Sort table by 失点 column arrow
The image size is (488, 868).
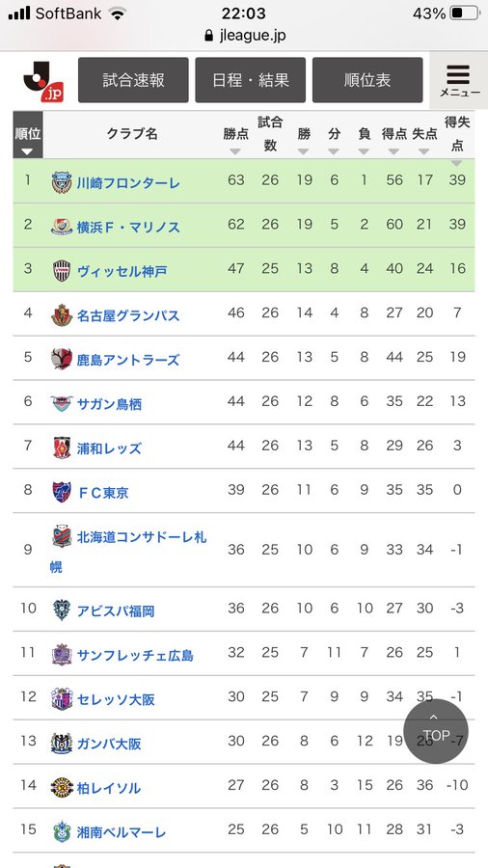tap(424, 151)
